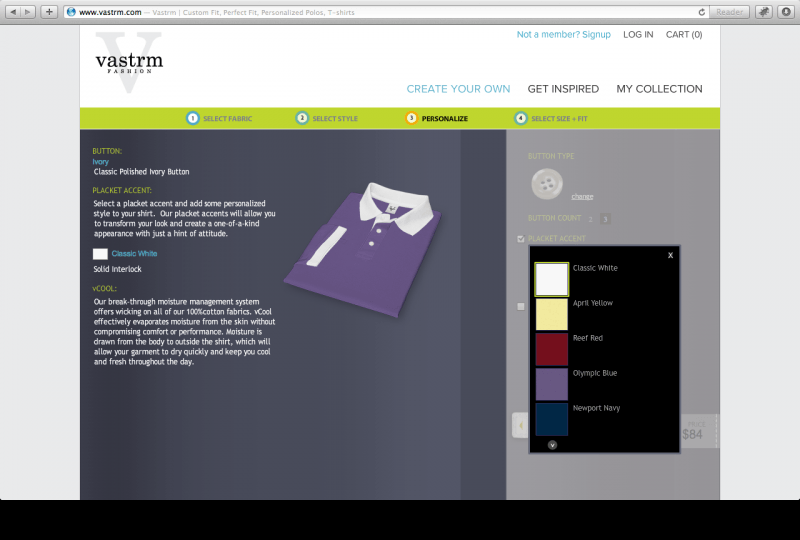
Task: Go forward with the browser forward arrow
Action: coord(28,12)
